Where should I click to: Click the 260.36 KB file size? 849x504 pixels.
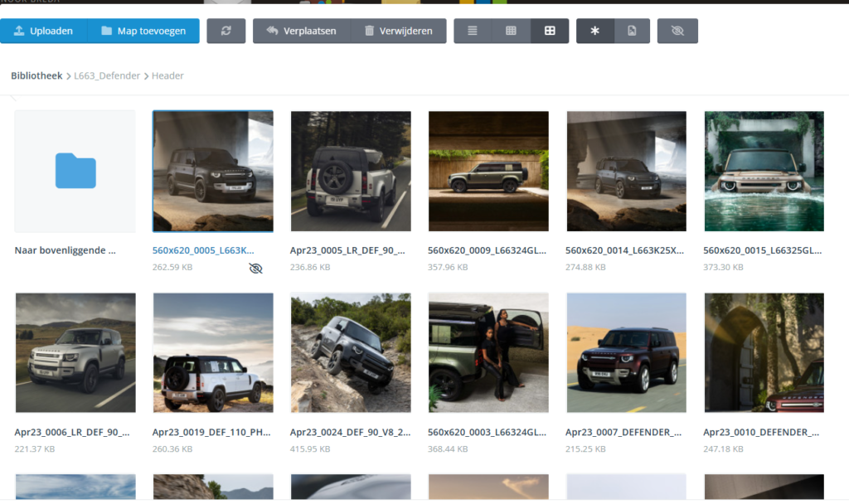(x=172, y=448)
